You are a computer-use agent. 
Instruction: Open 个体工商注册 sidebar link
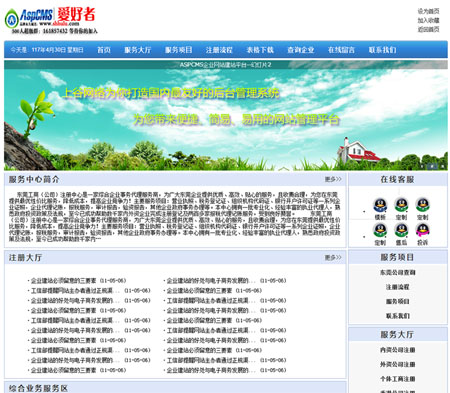click(x=397, y=379)
